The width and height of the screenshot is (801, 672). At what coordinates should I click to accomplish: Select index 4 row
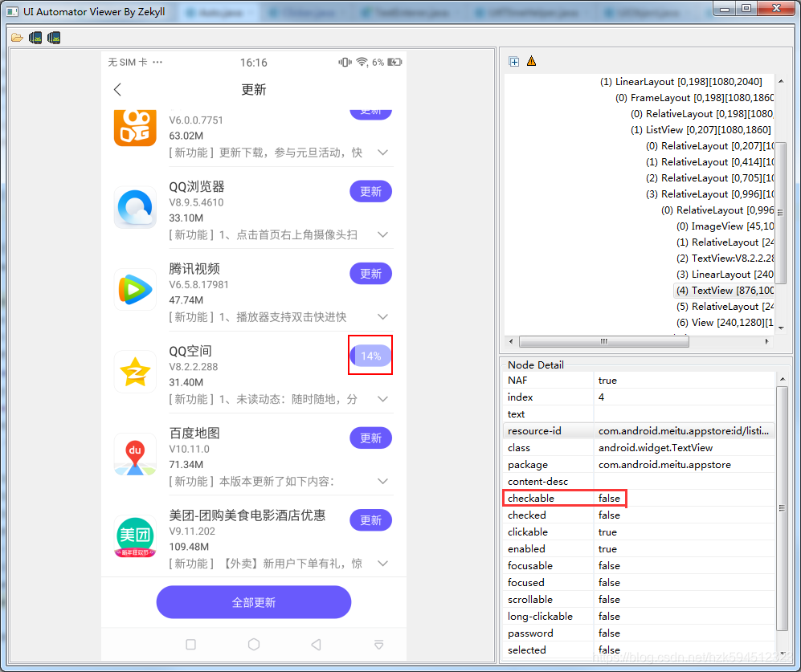pos(639,397)
